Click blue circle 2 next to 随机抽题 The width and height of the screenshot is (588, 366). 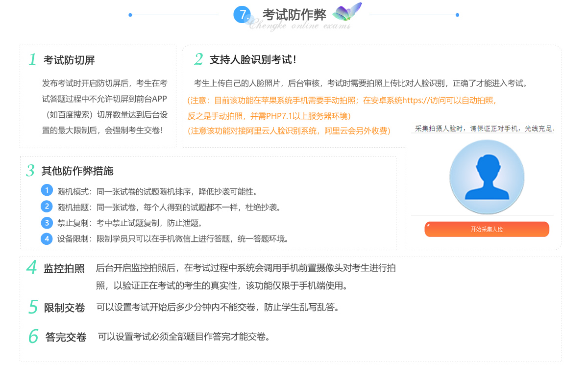[47, 207]
